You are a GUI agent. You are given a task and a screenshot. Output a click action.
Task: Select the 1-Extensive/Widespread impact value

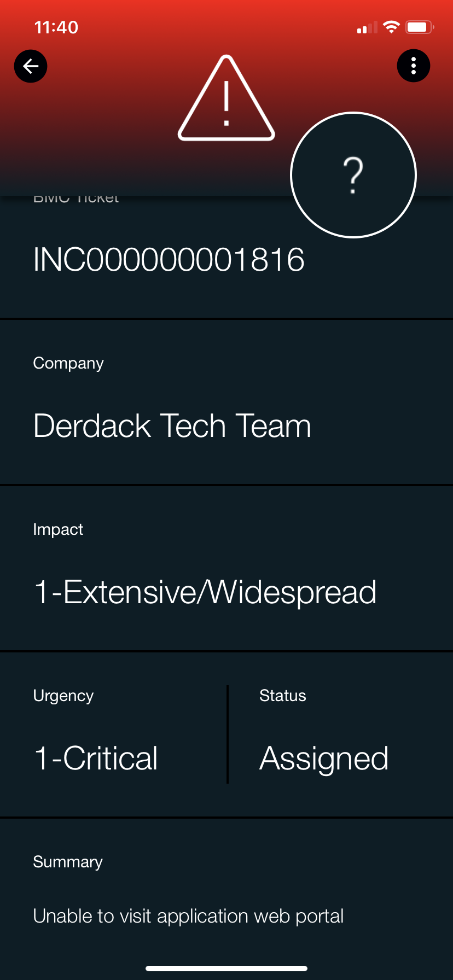click(205, 592)
